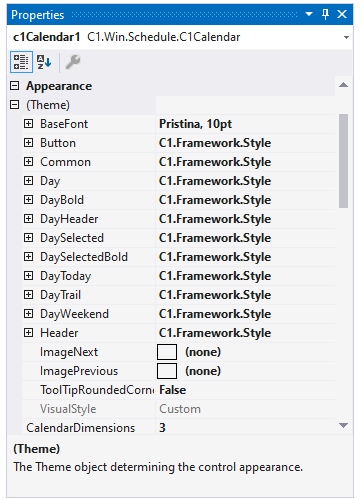Click the ImageNext image preview box
This screenshot has width=364, height=500.
(167, 352)
